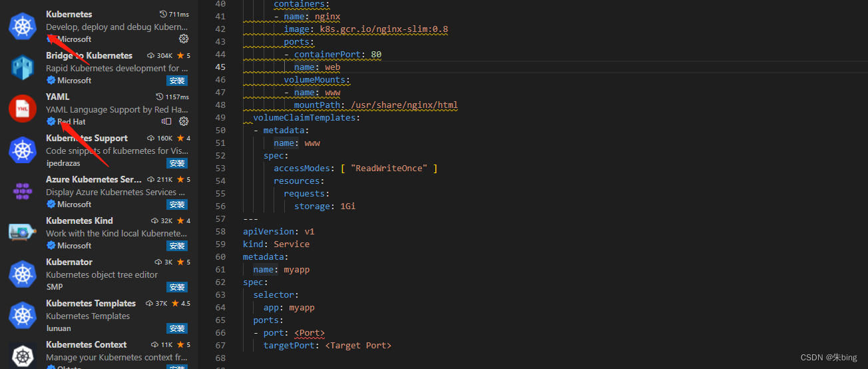Viewport: 868px width, 369px height.
Task: Click the <Target Port> placeholder
Action: tap(358, 345)
